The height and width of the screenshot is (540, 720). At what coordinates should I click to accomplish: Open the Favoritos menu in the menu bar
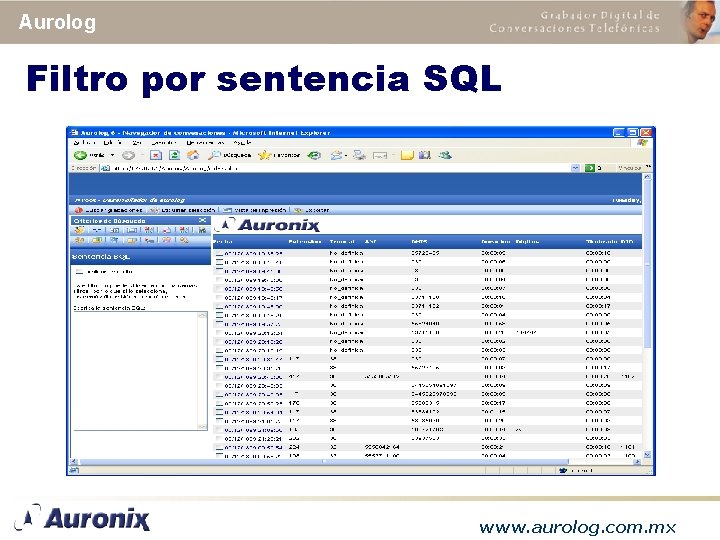click(x=164, y=142)
